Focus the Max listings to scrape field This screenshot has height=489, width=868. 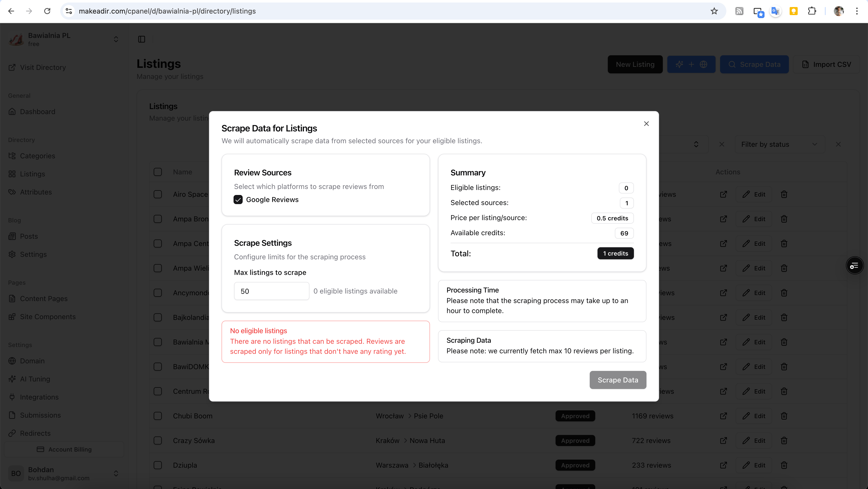pos(271,291)
